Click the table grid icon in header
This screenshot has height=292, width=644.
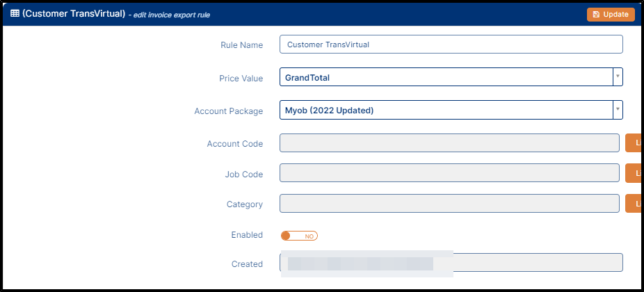[x=15, y=13]
